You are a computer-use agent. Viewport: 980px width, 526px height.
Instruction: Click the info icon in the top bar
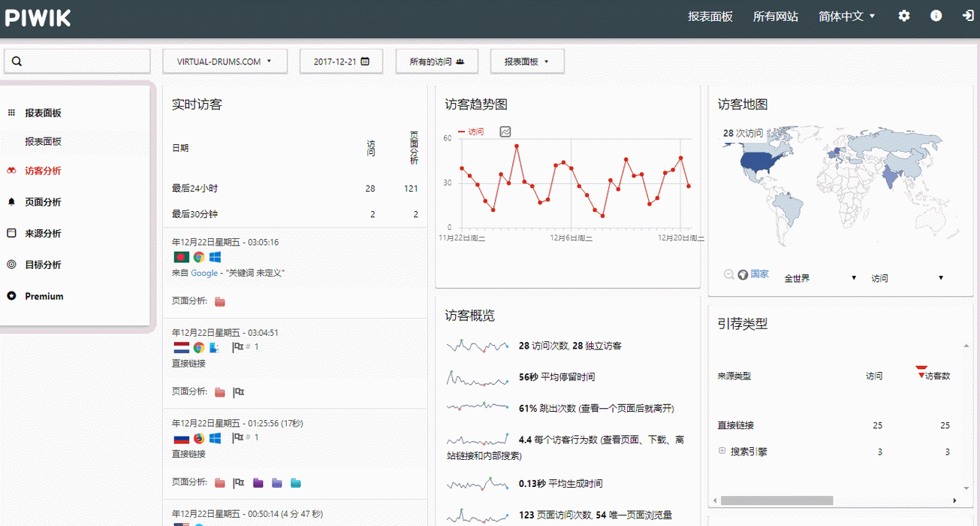pyautogui.click(x=936, y=16)
